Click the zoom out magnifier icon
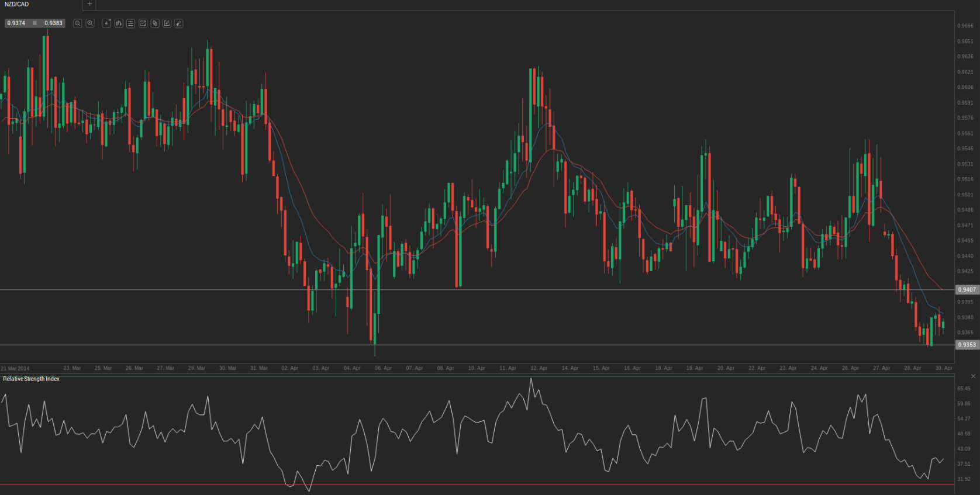980x495 pixels. pyautogui.click(x=77, y=23)
